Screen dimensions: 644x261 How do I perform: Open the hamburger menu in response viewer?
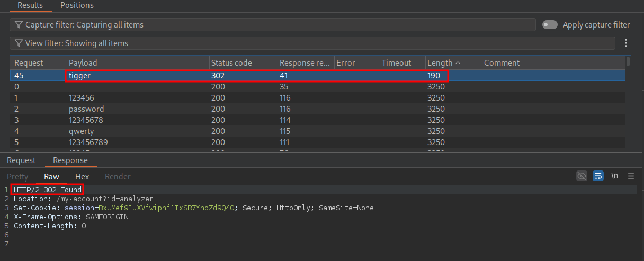click(631, 176)
